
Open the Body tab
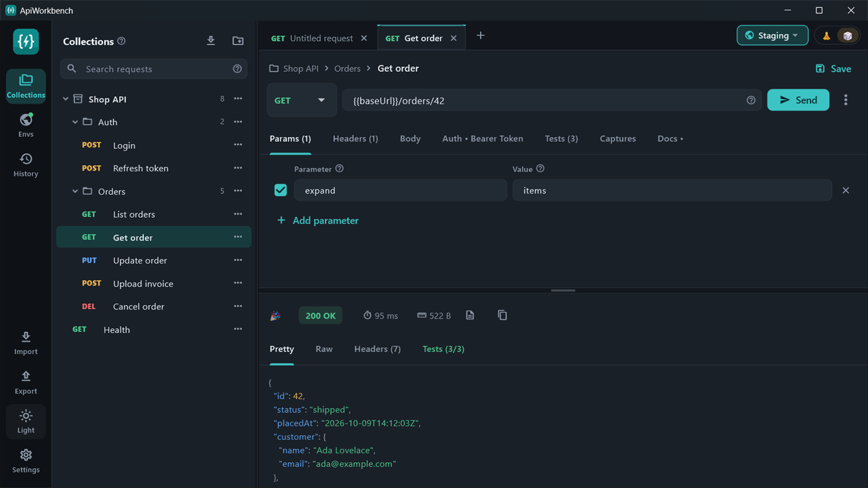[x=410, y=139]
